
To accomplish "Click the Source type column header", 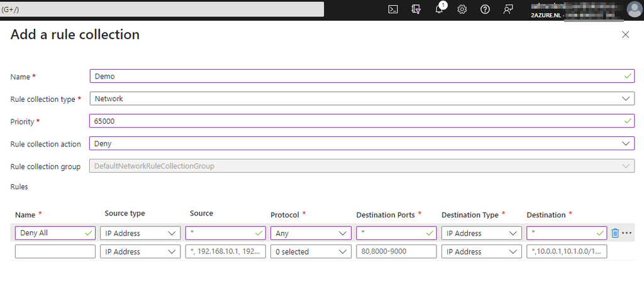I will click(x=125, y=213).
